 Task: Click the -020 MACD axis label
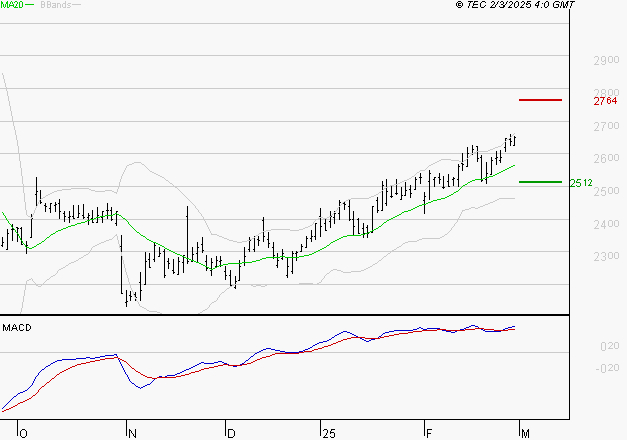(x=607, y=368)
